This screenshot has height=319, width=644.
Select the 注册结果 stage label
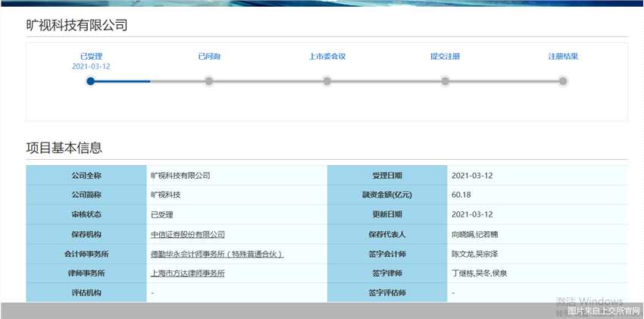pyautogui.click(x=563, y=57)
